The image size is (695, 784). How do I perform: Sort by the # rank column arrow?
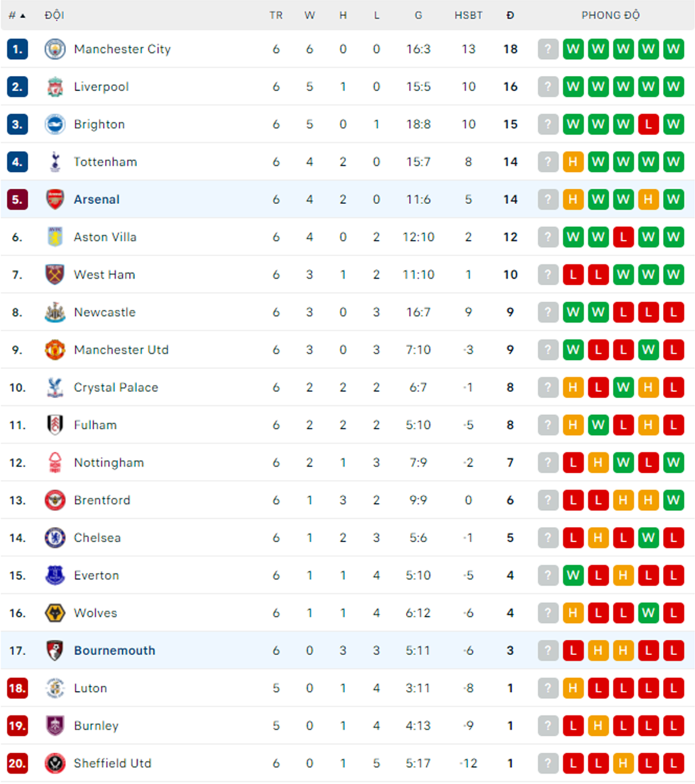[x=23, y=16]
